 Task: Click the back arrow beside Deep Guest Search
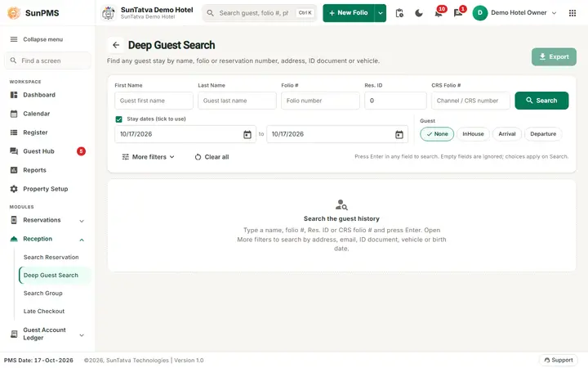tap(116, 45)
